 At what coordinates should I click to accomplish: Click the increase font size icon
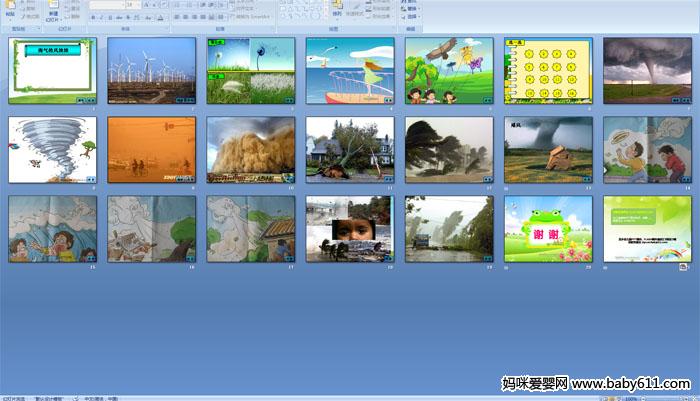146,5
